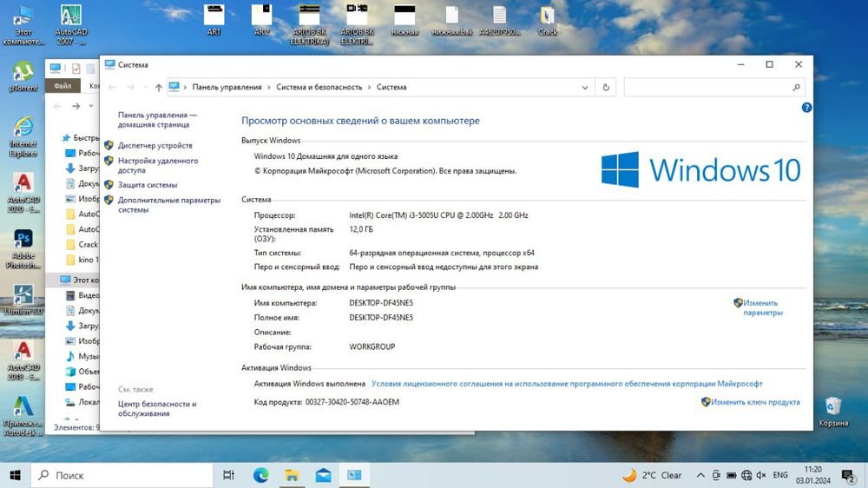Open AutoCAD 2007 desktop shortcut
Screen dimensions: 868x488
[x=71, y=25]
